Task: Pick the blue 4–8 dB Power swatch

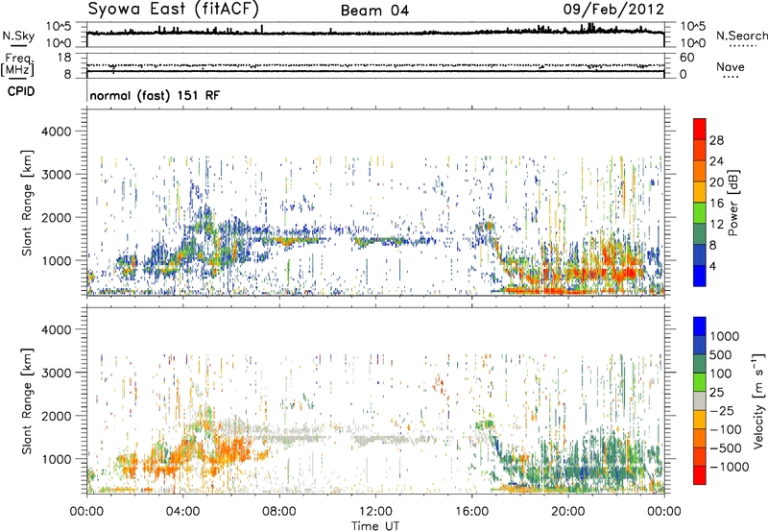Action: click(700, 255)
